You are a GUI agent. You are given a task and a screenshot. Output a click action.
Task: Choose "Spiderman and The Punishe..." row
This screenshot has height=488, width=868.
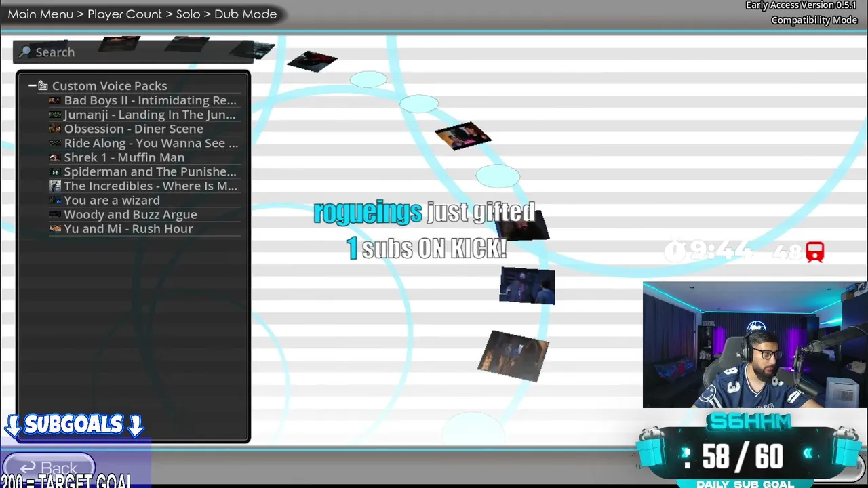tap(144, 171)
